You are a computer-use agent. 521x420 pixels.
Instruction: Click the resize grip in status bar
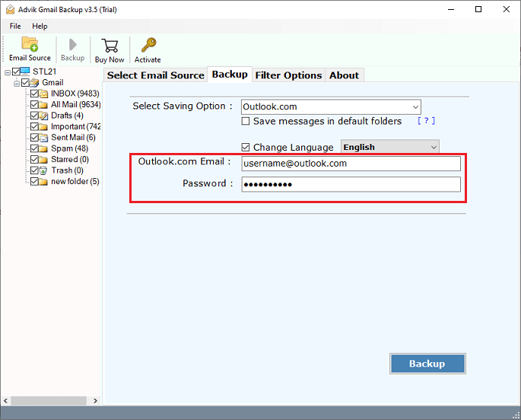coord(516,415)
